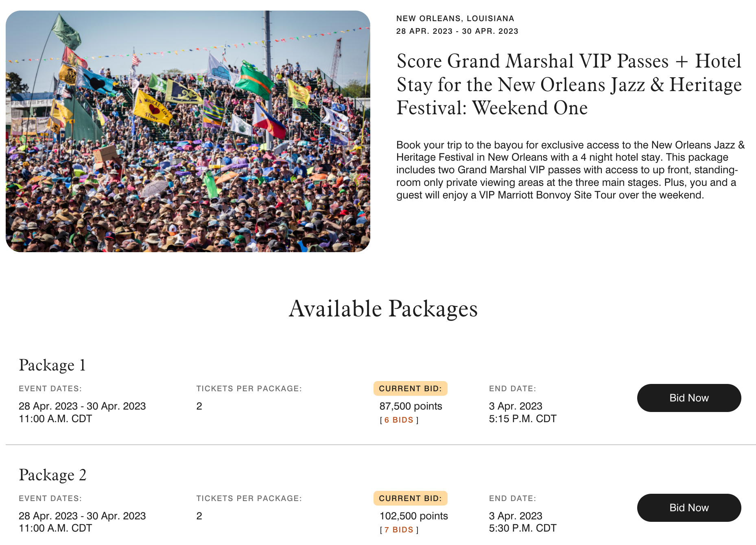Click the 102,500 points current bid amount
This screenshot has height=545, width=756.
413,516
